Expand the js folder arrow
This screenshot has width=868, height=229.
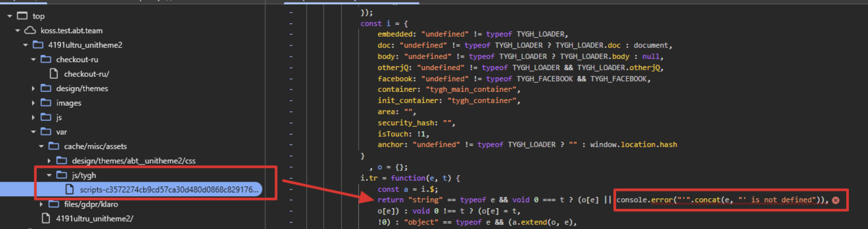click(x=33, y=117)
